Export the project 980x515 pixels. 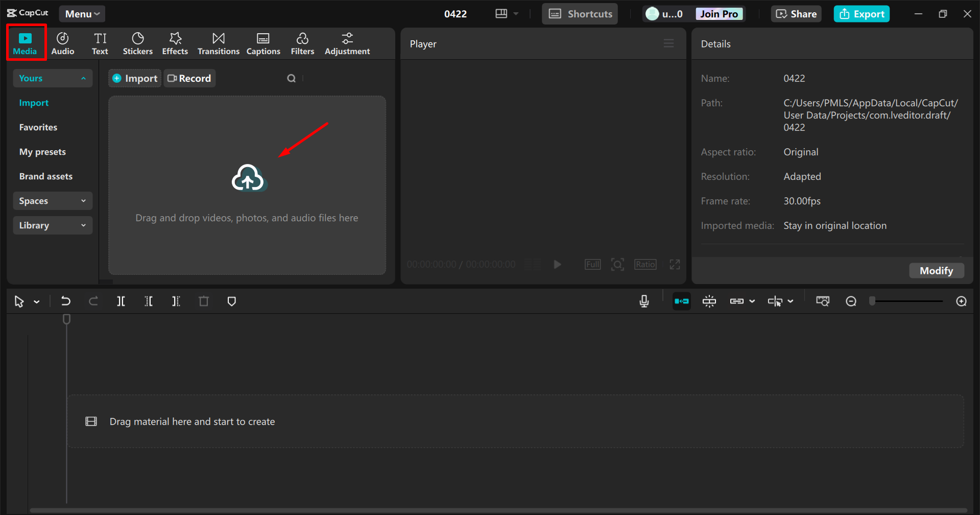(862, 14)
